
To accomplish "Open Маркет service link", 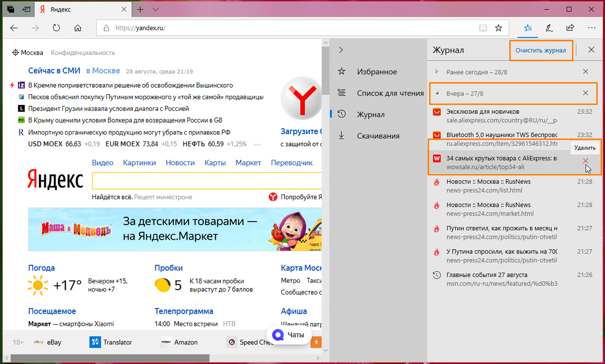I will coord(248,162).
